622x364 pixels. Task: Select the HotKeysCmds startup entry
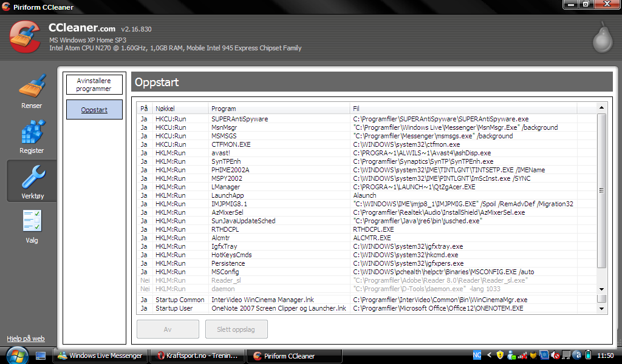pyautogui.click(x=366, y=255)
